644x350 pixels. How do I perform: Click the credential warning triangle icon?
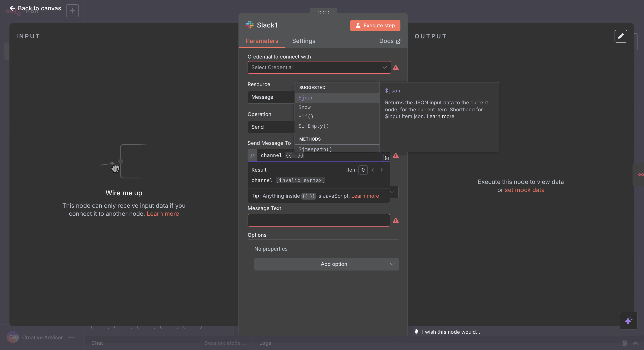click(x=396, y=68)
